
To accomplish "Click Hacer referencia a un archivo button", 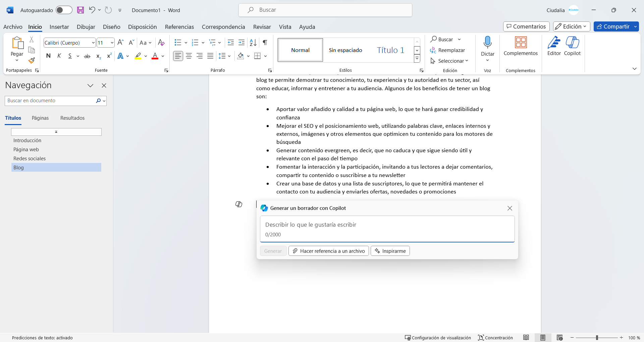I will click(x=328, y=251).
